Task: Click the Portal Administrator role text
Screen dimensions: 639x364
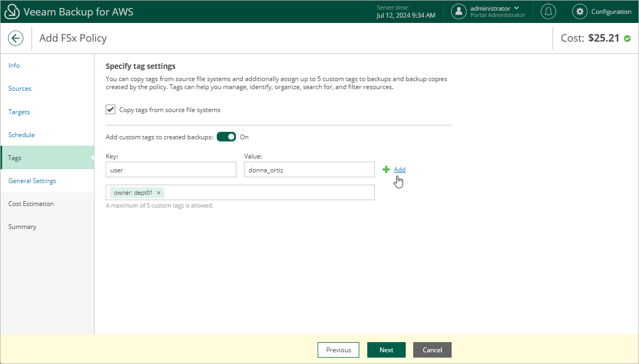Action: coord(498,15)
